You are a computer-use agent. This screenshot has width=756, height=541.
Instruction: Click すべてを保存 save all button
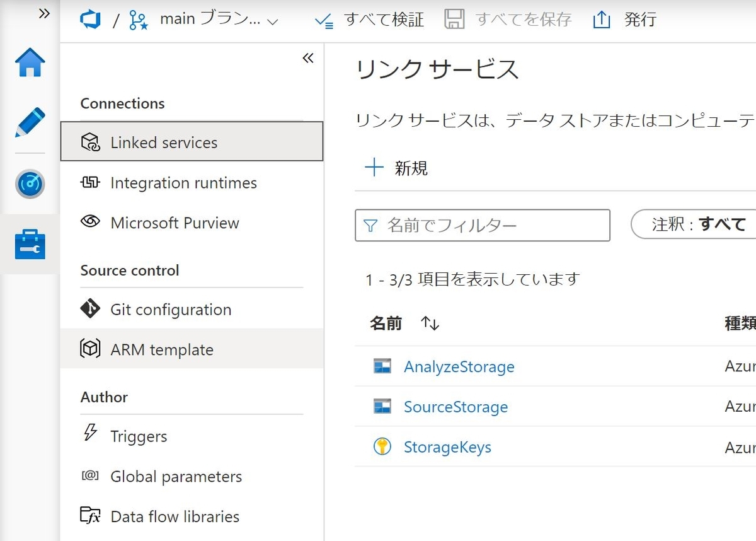(x=508, y=20)
